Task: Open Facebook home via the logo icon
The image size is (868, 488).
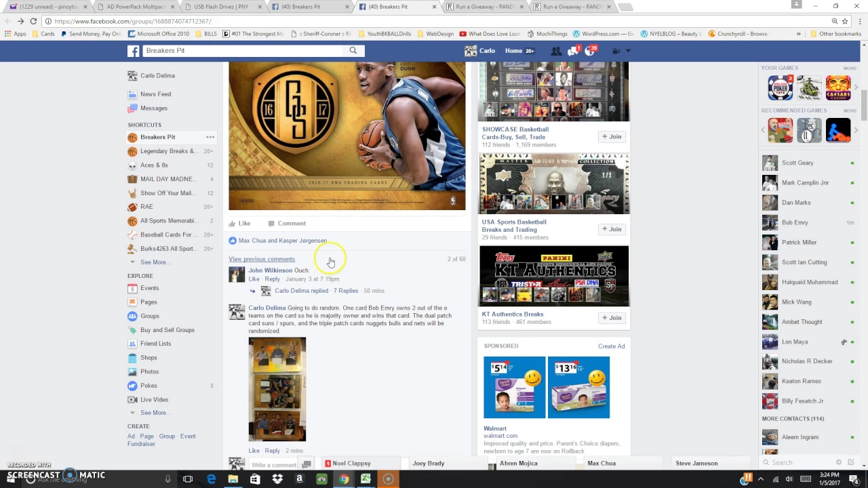Action: tap(134, 51)
